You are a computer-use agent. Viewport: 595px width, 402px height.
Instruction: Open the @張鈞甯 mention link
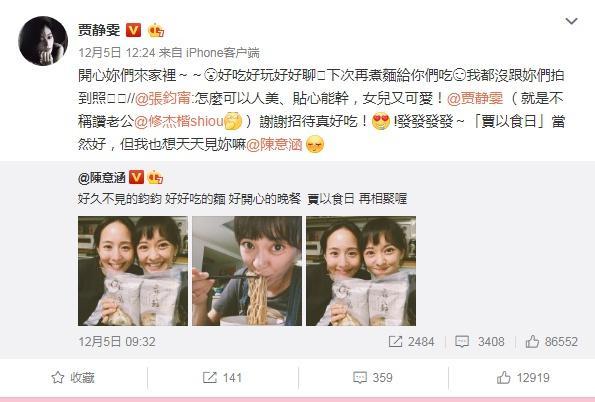point(163,99)
